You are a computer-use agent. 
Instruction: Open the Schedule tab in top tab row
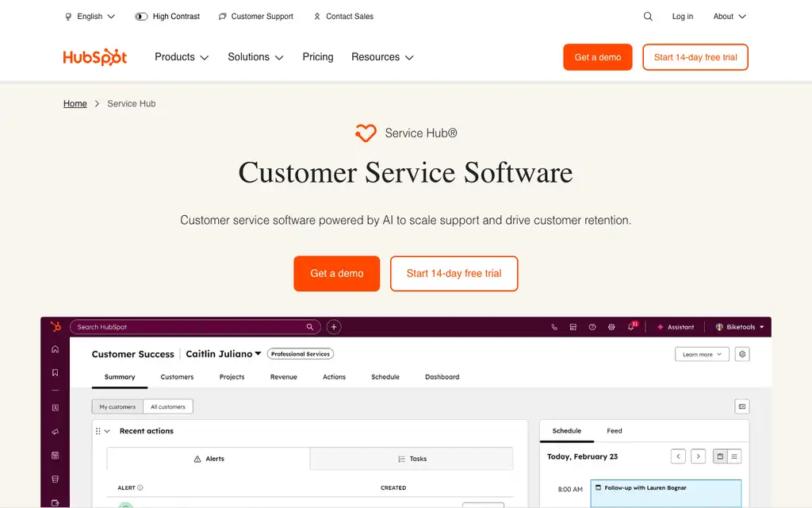coord(385,377)
